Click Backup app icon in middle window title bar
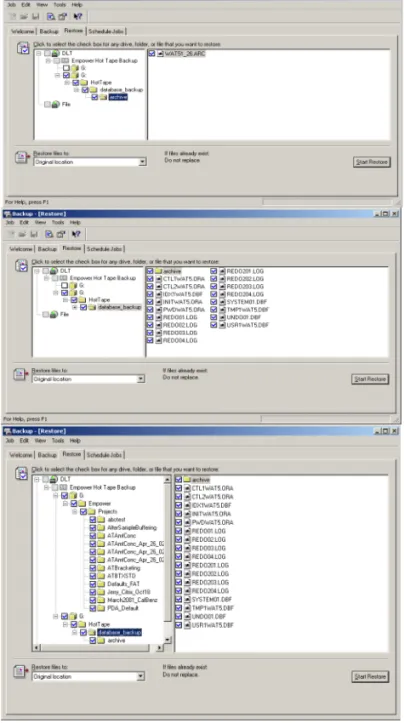Viewport: 404px width, 723px height. (7, 214)
